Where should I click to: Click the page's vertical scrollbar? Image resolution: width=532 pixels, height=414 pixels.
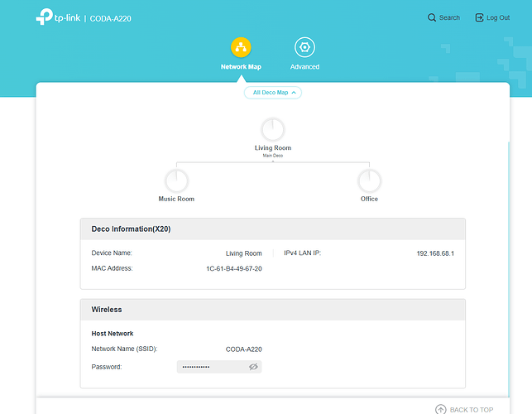pos(509,269)
